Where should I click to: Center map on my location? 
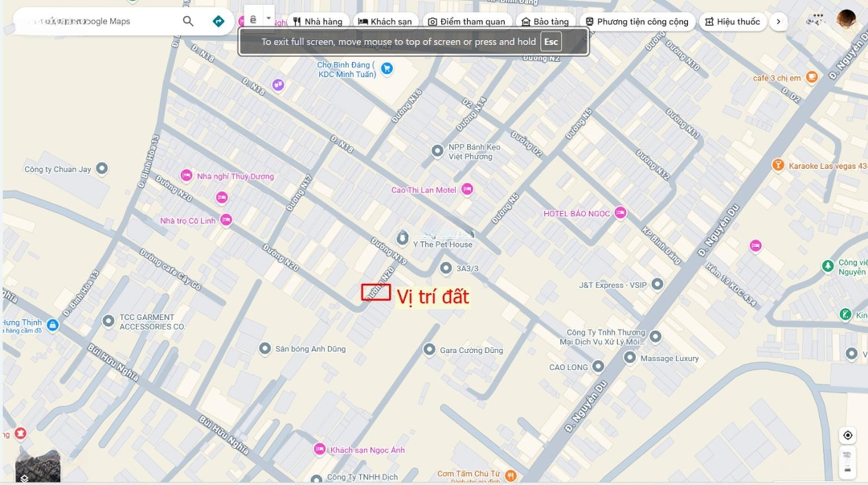tap(847, 435)
